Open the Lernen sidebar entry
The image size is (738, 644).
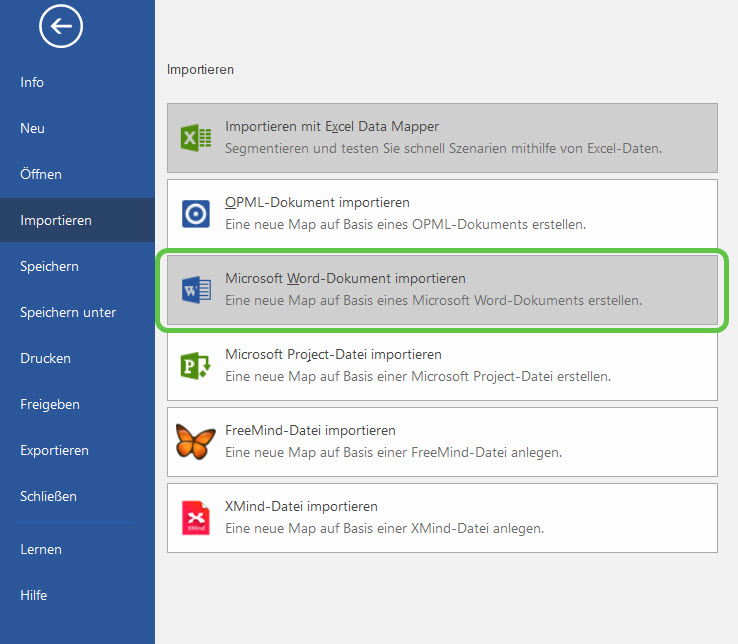coord(41,549)
